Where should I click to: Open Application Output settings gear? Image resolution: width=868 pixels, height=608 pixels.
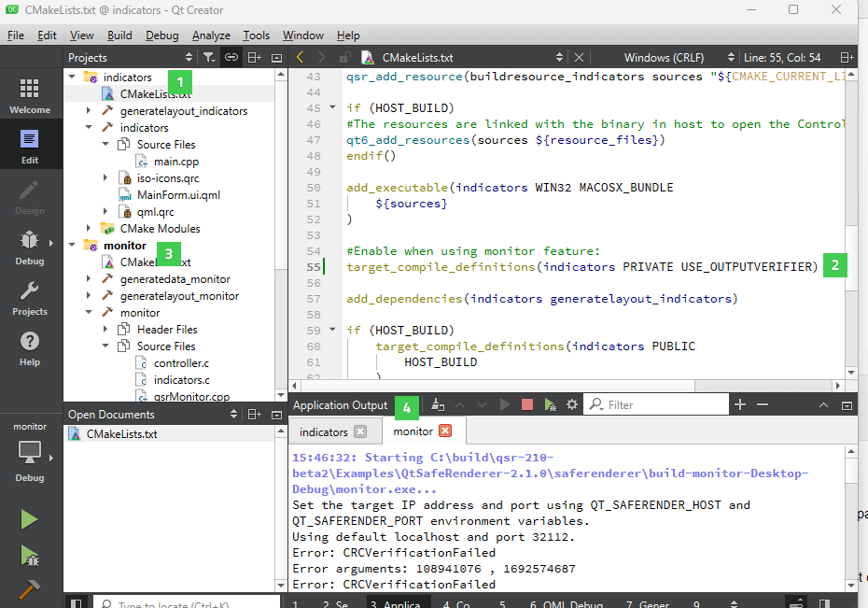572,404
